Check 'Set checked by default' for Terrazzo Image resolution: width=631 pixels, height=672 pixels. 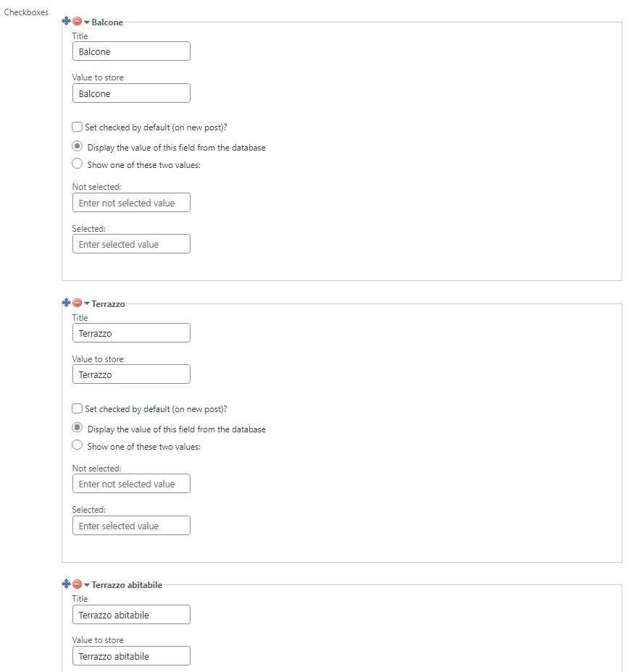tap(78, 408)
